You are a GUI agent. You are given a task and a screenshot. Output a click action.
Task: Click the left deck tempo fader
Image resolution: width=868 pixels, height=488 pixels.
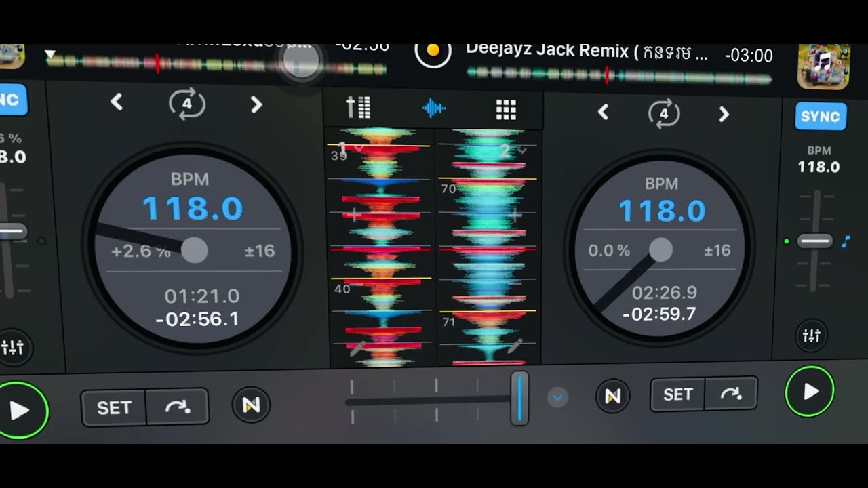[x=12, y=232]
